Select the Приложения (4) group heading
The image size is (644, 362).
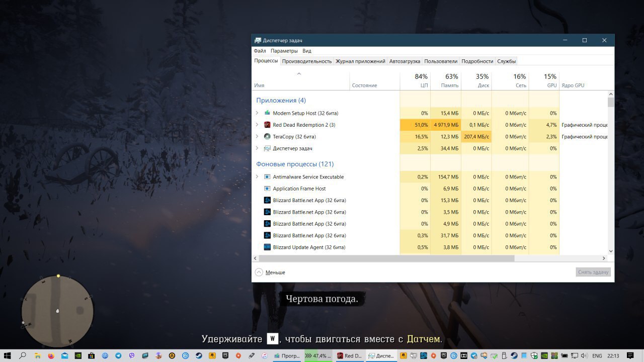pyautogui.click(x=281, y=100)
